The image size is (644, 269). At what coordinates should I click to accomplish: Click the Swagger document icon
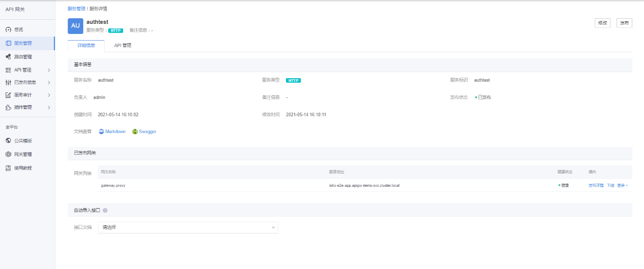pos(135,131)
